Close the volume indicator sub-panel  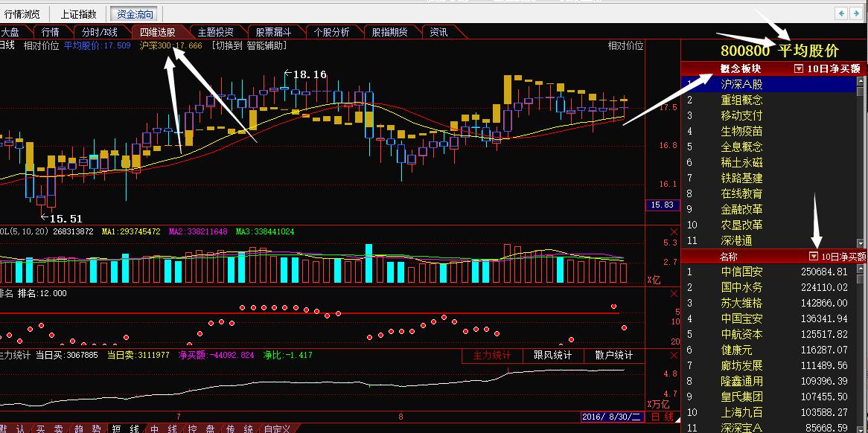tap(674, 231)
